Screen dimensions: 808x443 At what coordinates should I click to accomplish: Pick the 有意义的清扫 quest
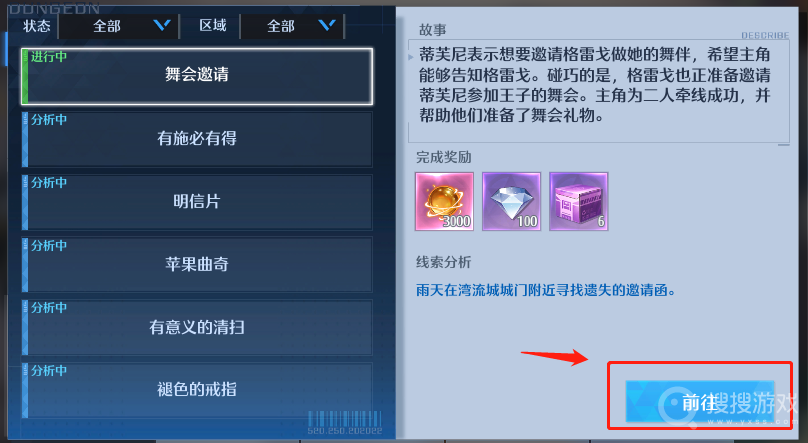[197, 328]
